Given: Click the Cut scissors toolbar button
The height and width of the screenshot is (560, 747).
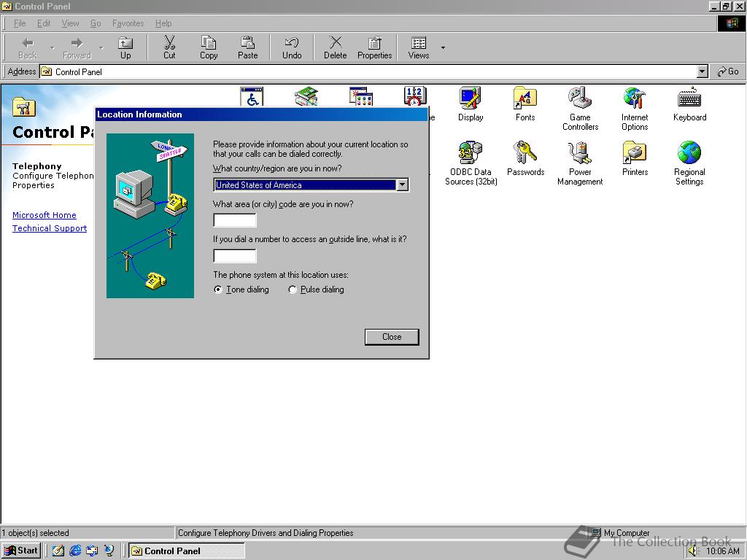Looking at the screenshot, I should point(169,47).
